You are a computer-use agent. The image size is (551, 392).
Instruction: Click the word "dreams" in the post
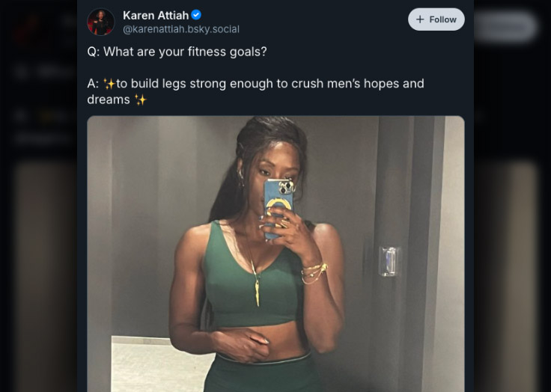(x=109, y=99)
